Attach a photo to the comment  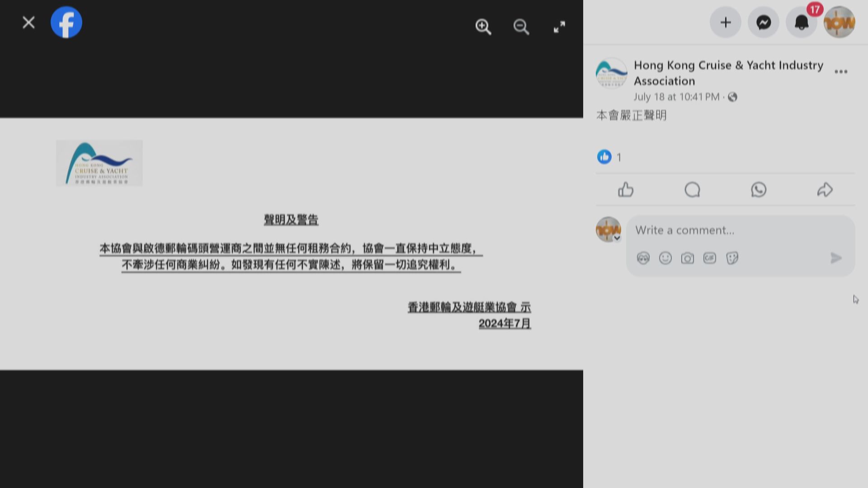coord(687,258)
